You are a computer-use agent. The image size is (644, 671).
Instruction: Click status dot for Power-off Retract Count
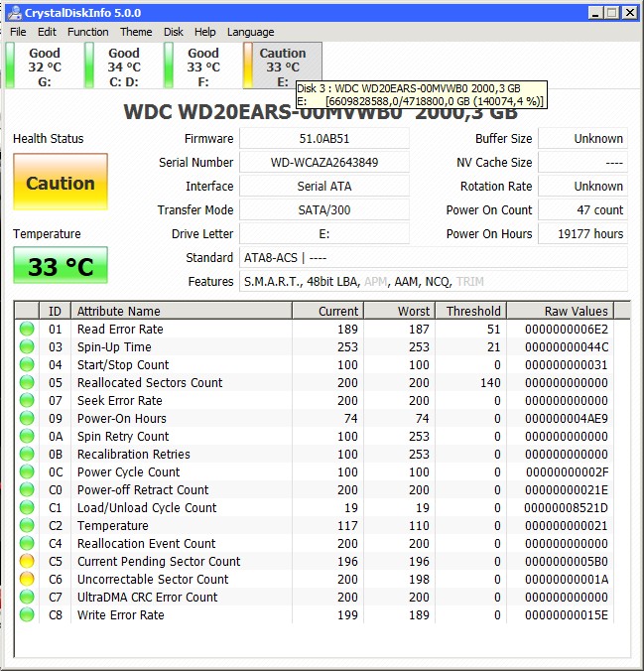27,489
